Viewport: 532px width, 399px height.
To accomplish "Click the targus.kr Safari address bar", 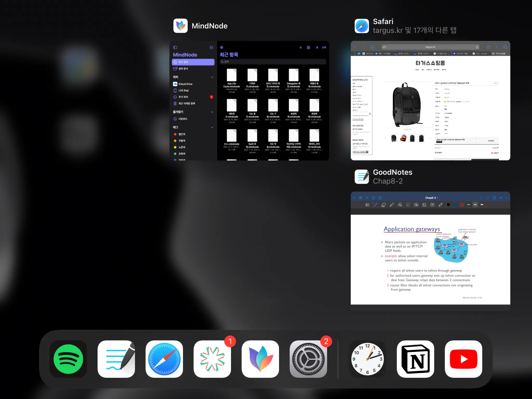I will tap(430, 47).
